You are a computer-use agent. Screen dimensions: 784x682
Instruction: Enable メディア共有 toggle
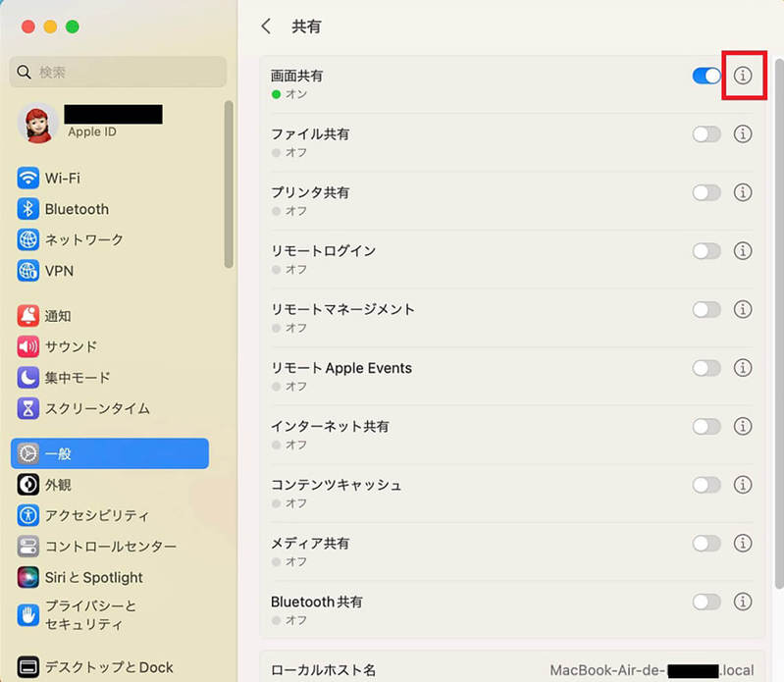(x=706, y=543)
